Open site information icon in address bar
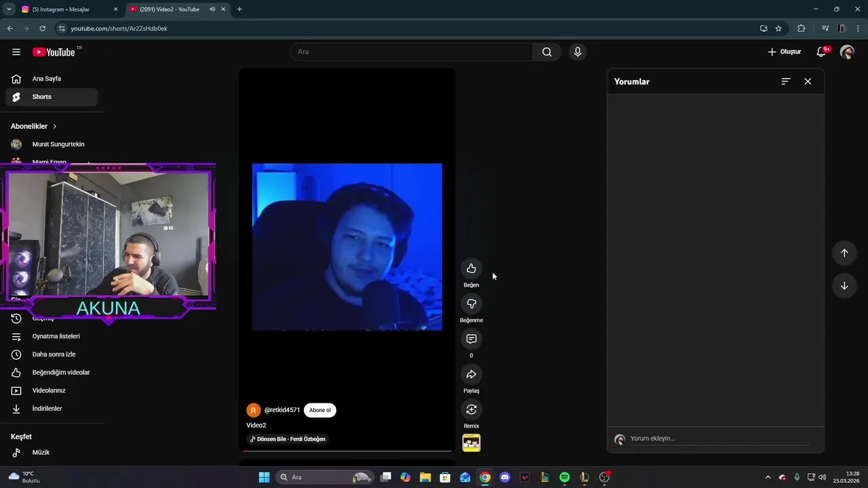 [x=62, y=28]
